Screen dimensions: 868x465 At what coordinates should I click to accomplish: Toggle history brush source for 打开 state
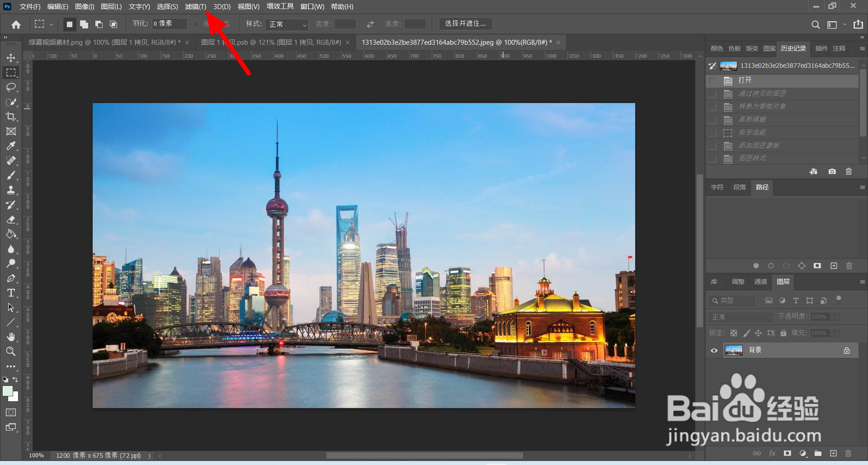713,81
